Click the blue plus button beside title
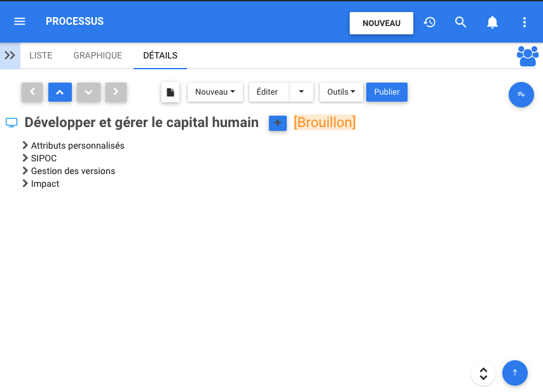 tap(278, 123)
